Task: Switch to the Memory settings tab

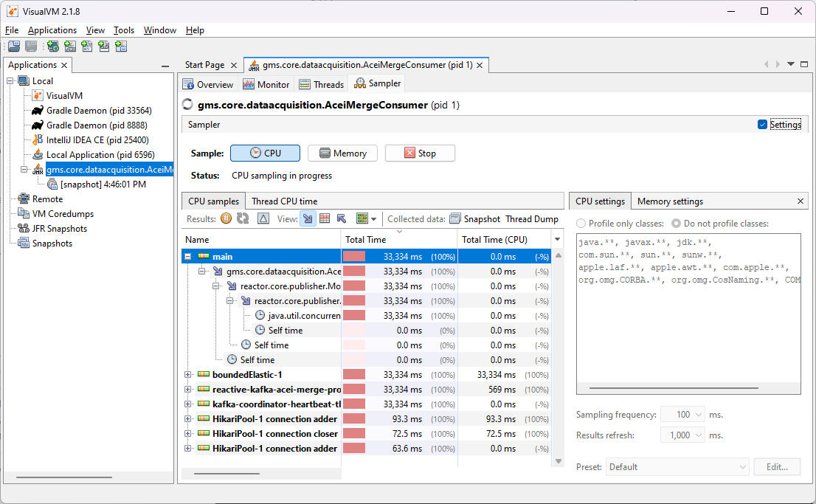Action: [x=670, y=201]
